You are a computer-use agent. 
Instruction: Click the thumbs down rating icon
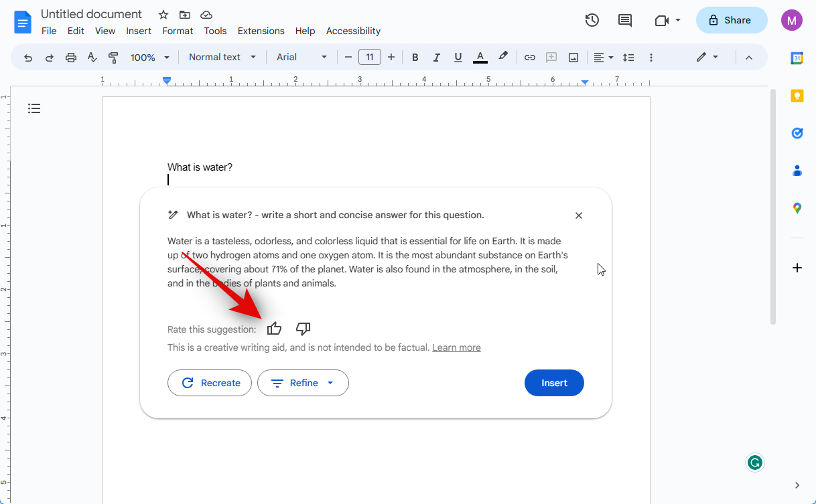(x=303, y=329)
